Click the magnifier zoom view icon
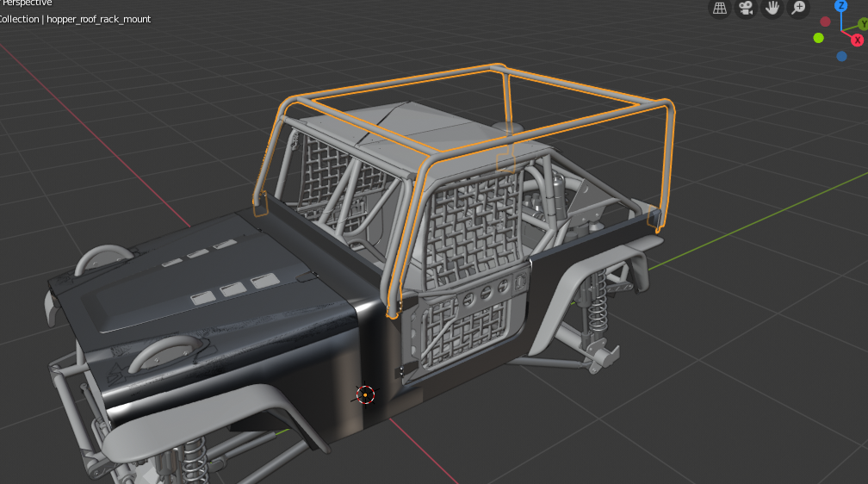Screen dimensions: 868x484 point(798,8)
